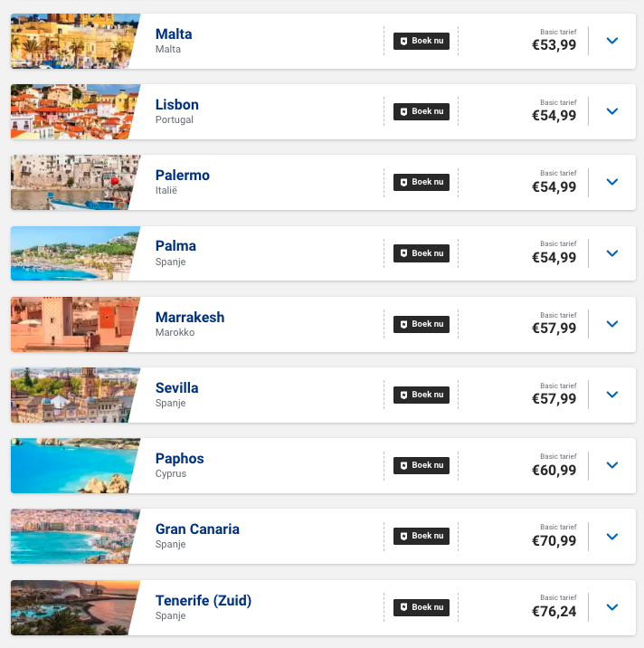Click the Palermo harbor thumbnail image
Screen dimensions: 644x648
72,182
